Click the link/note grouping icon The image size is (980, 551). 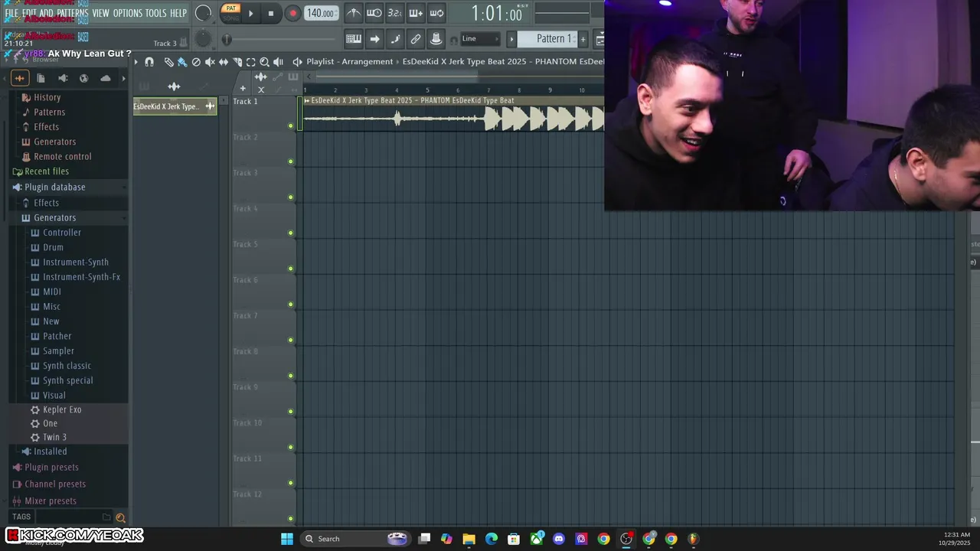[x=415, y=39]
